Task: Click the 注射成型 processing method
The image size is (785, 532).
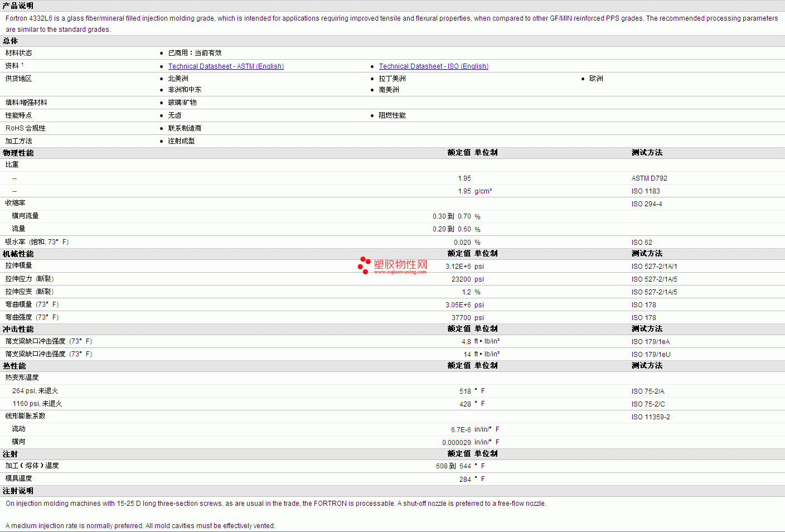Action: (182, 141)
